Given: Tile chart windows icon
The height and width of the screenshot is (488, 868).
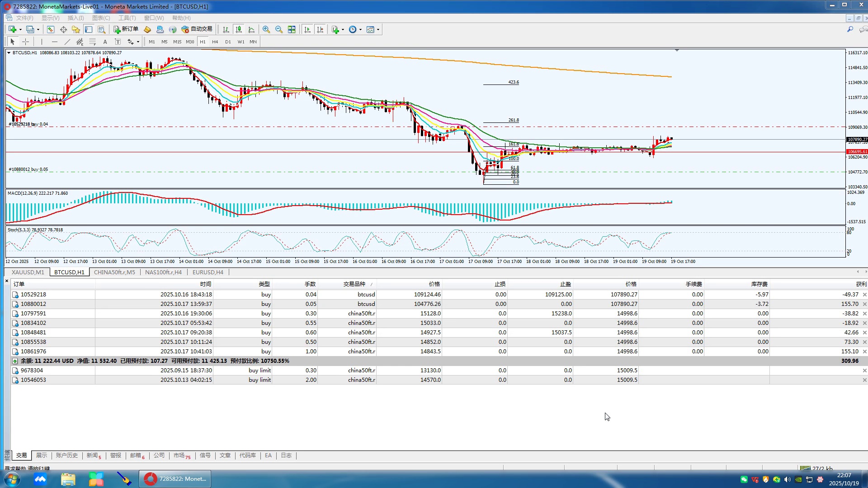Looking at the screenshot, I should coord(292,29).
